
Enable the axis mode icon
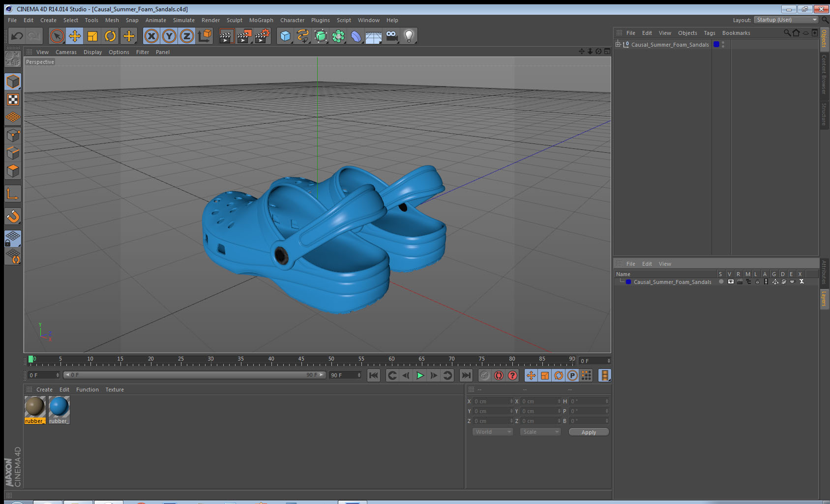pyautogui.click(x=13, y=194)
